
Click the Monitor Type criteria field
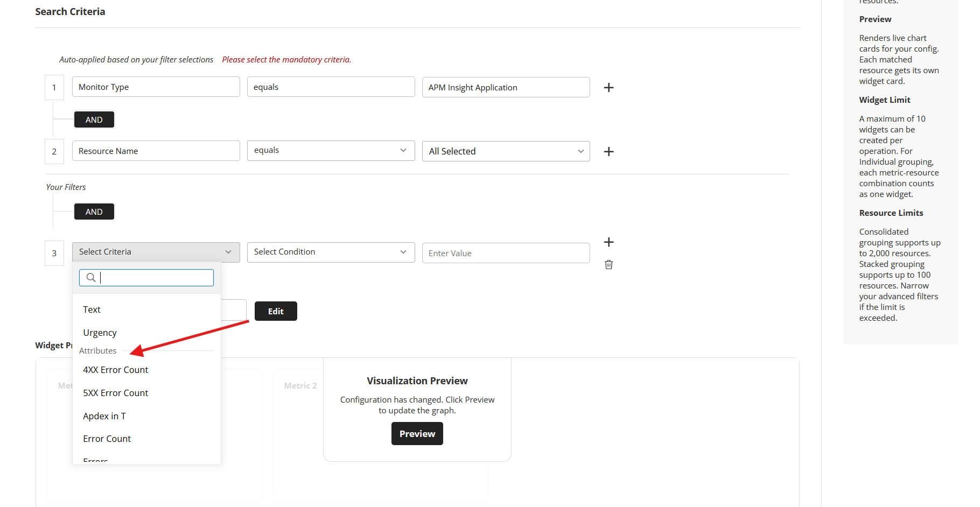point(156,87)
